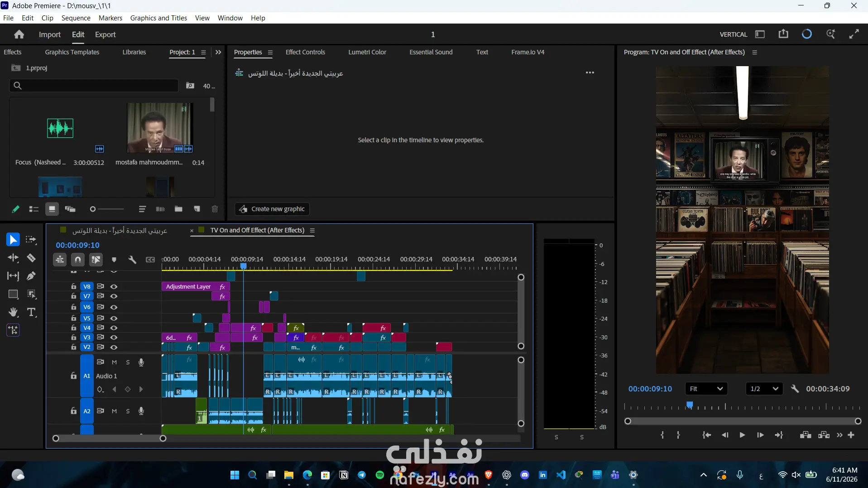
Task: Select the Ripple Edit tool
Action: (13, 258)
